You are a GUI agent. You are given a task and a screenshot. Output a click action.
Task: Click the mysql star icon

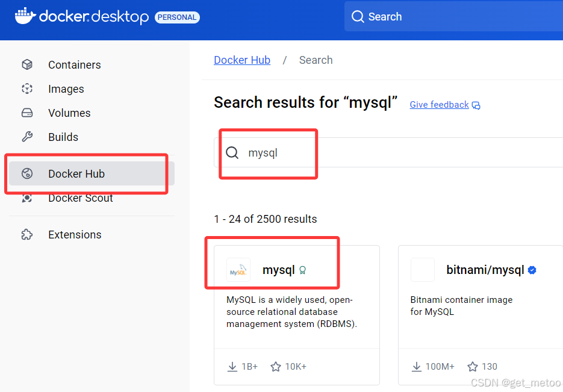click(275, 367)
